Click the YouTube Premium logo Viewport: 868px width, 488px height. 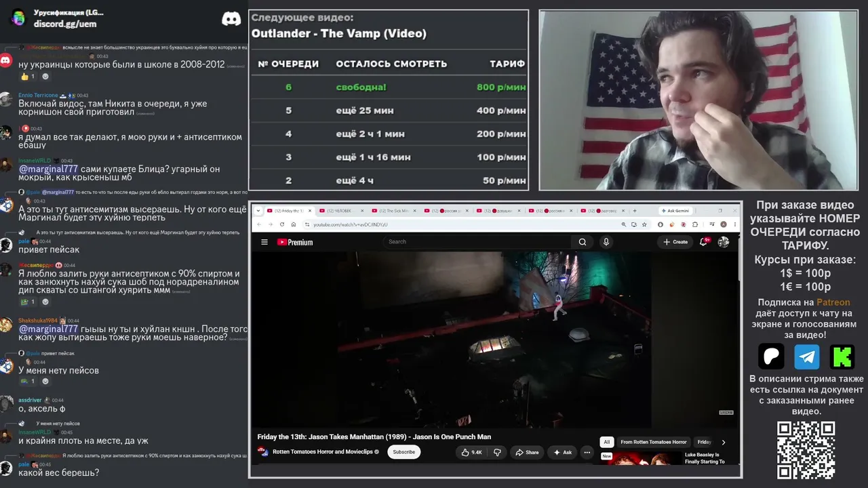tap(295, 242)
